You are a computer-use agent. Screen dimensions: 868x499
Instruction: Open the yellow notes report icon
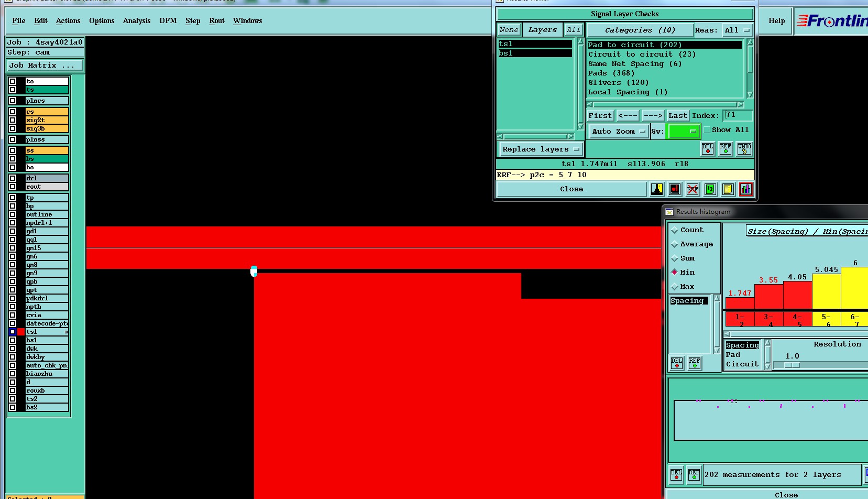coord(728,189)
